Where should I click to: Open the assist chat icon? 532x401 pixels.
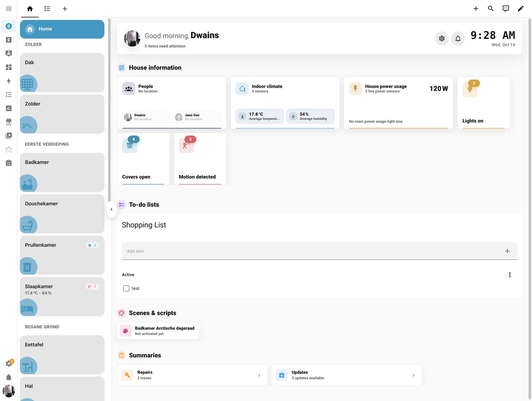(x=506, y=9)
